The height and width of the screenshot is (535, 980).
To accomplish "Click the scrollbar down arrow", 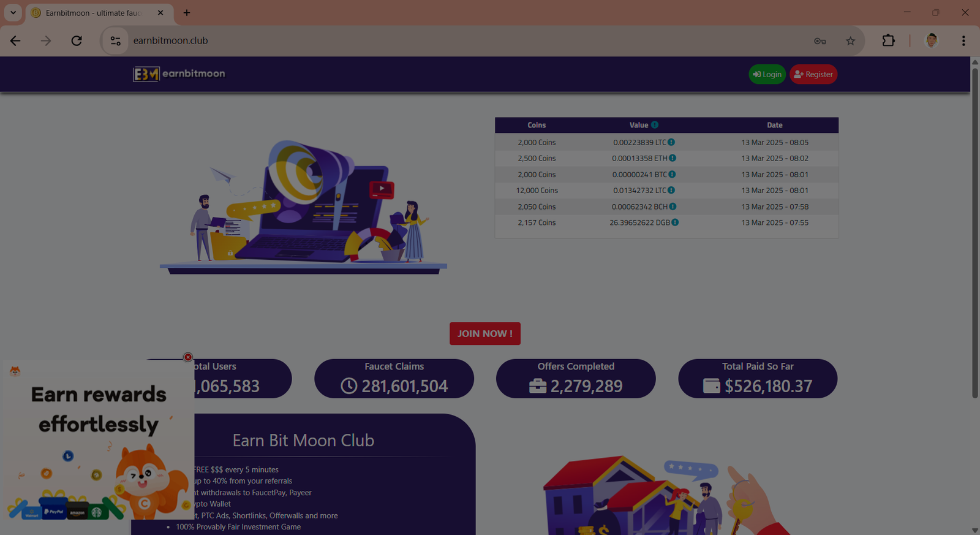I will 975,530.
